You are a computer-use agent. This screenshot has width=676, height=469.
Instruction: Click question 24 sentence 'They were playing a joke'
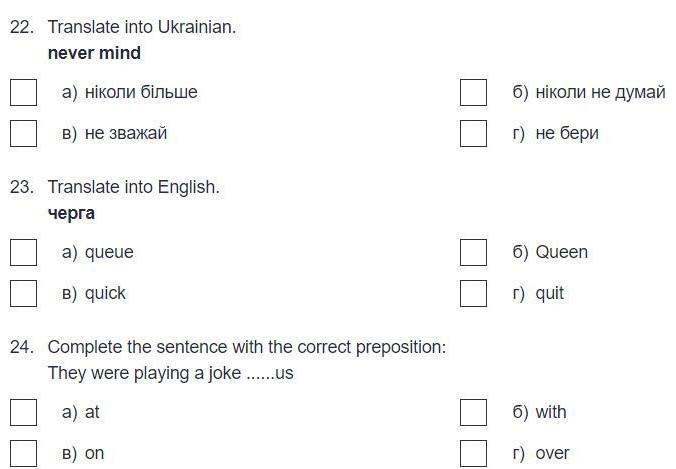[144, 373]
